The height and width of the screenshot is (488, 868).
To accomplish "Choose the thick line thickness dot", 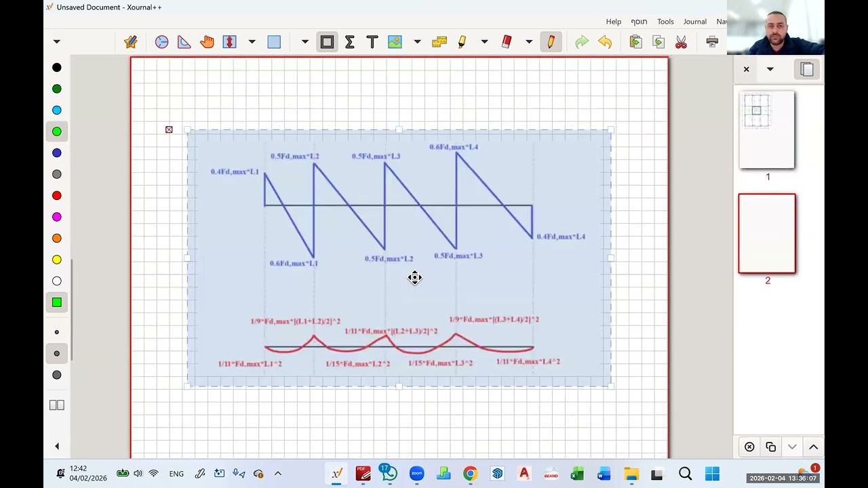I will 57,375.
